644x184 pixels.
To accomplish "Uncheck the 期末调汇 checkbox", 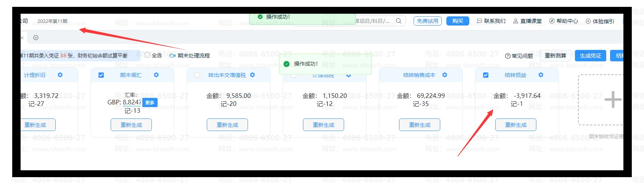I will tap(101, 75).
